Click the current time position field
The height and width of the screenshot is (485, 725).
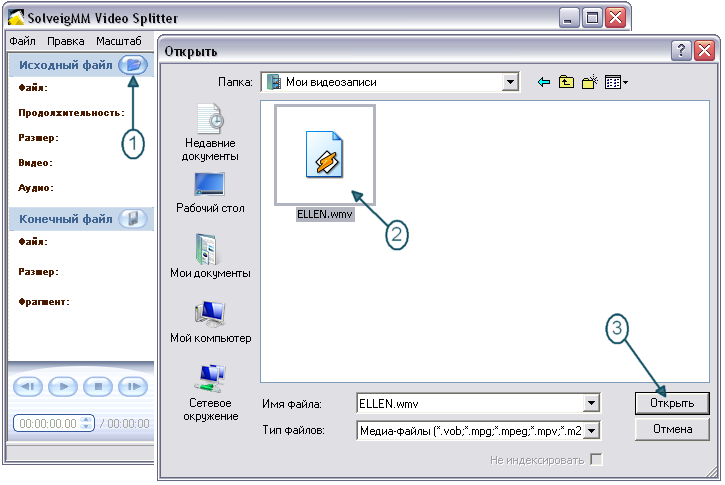[48, 424]
